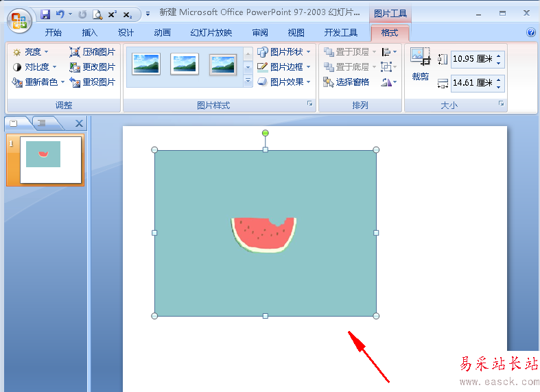Open PowerPoint help question mark
The image size is (540, 392).
531,32
